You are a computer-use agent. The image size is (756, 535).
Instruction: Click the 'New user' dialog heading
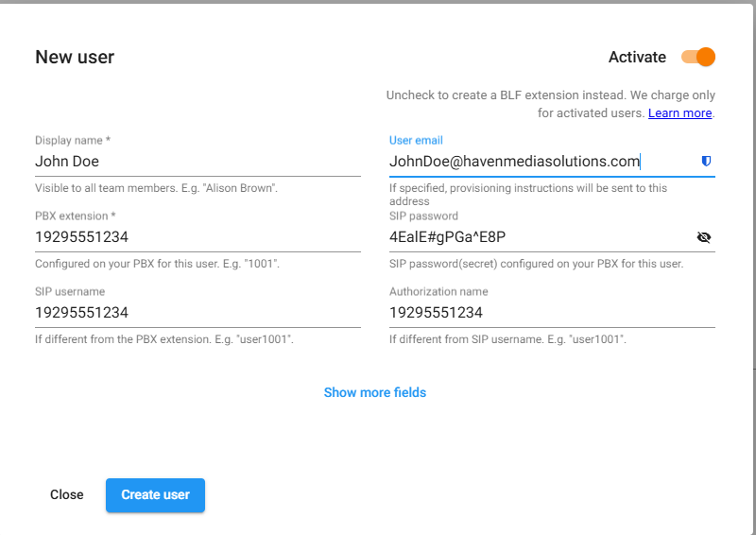[75, 57]
